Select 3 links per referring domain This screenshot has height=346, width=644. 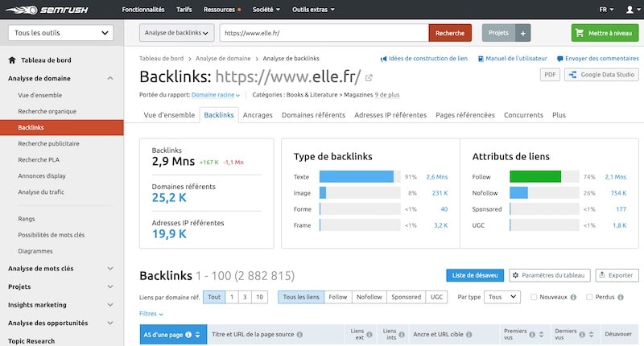[x=245, y=297]
